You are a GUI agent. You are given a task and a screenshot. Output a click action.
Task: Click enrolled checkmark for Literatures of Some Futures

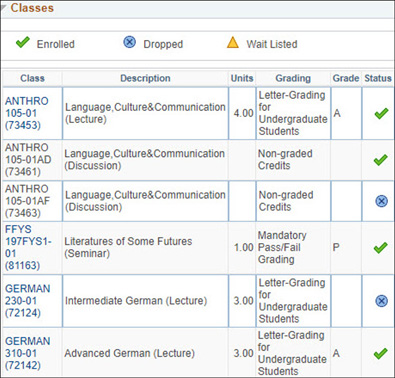[x=380, y=248]
